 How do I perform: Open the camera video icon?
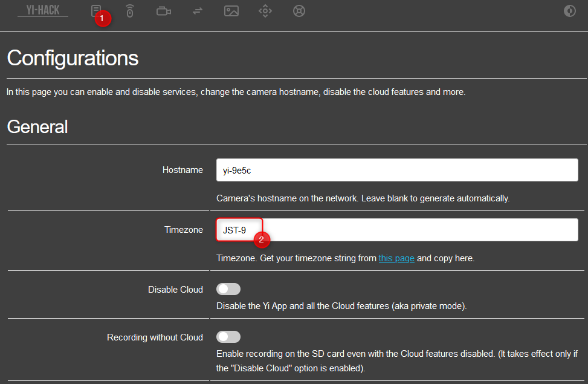[164, 11]
